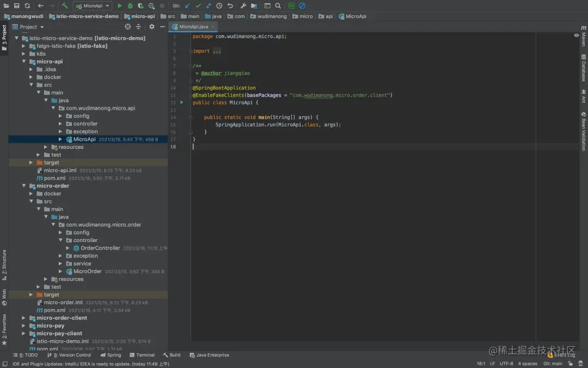
Task: Search everywhere with the magnifier icon
Action: [x=278, y=5]
